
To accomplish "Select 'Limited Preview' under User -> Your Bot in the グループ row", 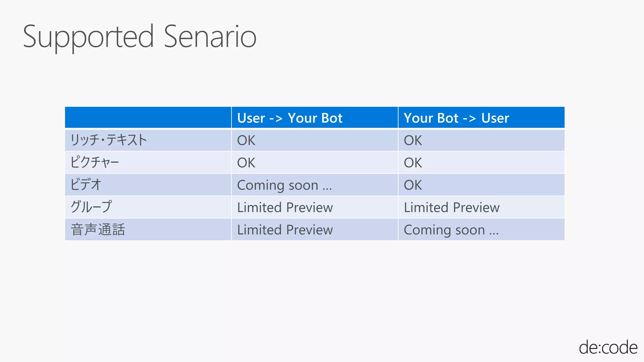I will click(x=285, y=207).
